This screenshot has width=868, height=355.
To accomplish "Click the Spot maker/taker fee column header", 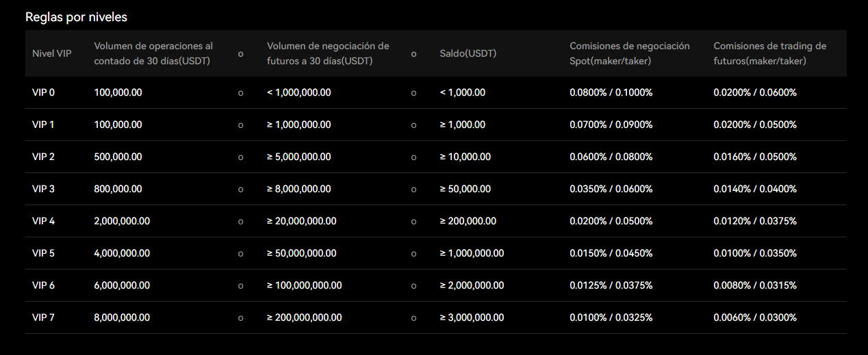I will click(x=630, y=53).
